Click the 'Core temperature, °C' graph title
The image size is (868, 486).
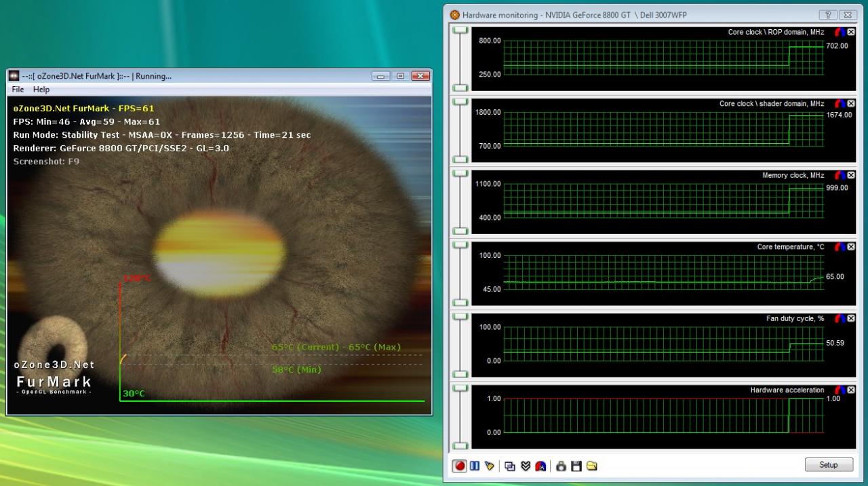(x=791, y=247)
